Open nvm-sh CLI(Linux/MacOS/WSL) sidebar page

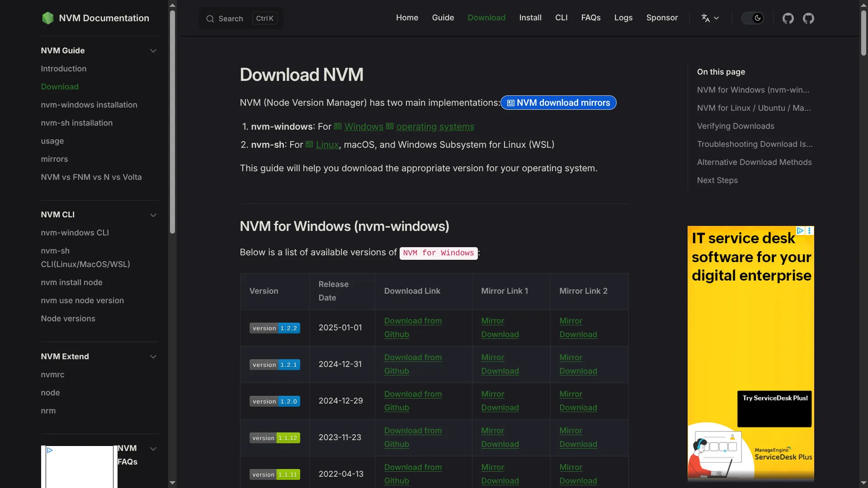(85, 258)
